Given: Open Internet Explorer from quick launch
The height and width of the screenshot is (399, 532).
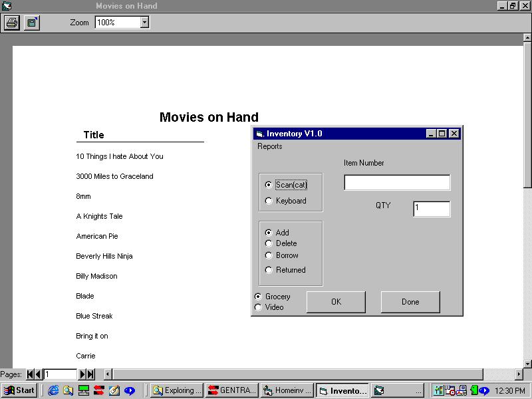Looking at the screenshot, I should coord(53,390).
